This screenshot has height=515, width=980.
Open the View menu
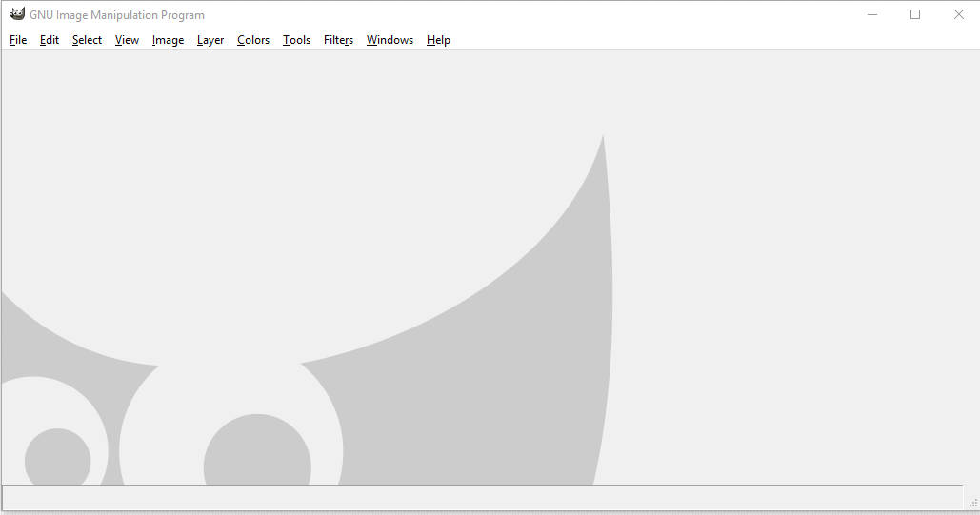point(127,40)
